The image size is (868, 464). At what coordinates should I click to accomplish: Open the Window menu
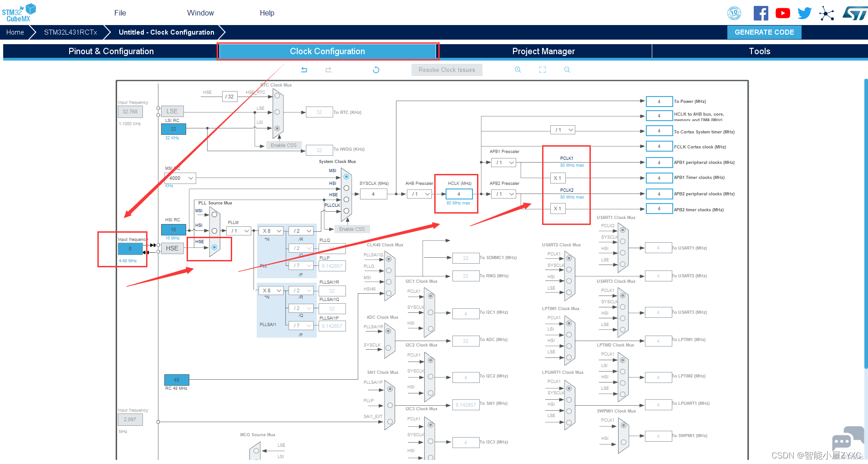tap(200, 13)
